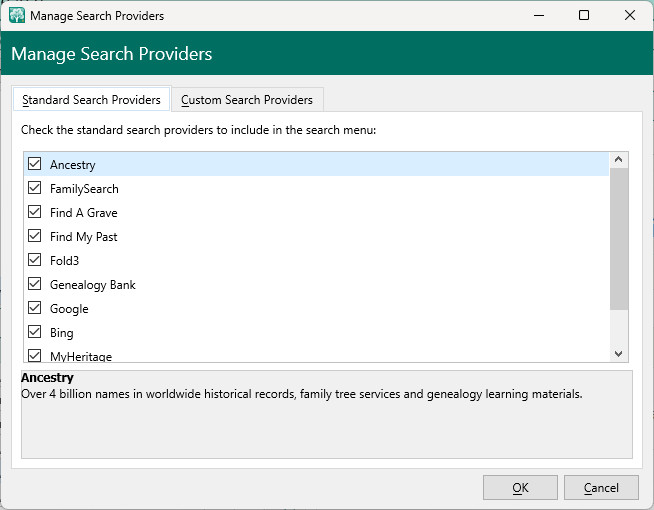
Task: Toggle the FamilySearch checkbox
Action: (x=35, y=188)
